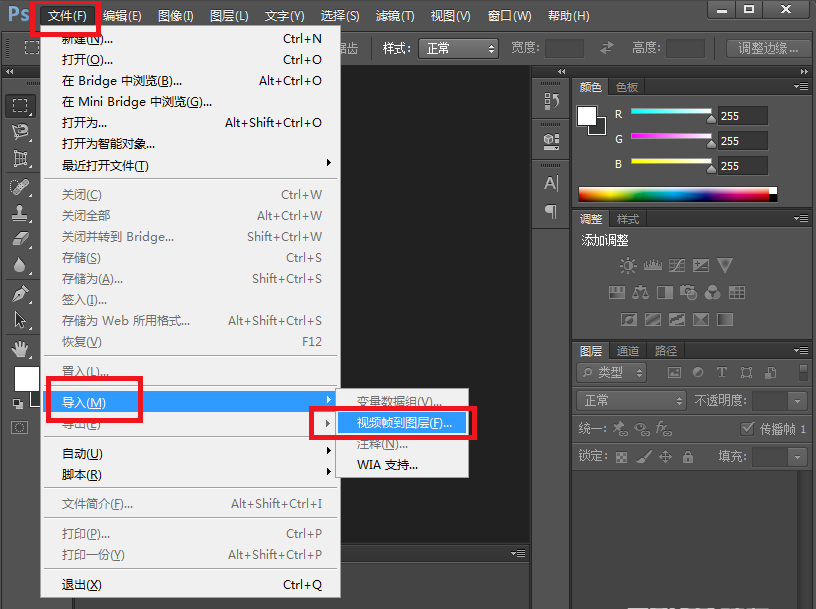Select the Pen tool
This screenshot has width=816, height=609.
point(18,295)
